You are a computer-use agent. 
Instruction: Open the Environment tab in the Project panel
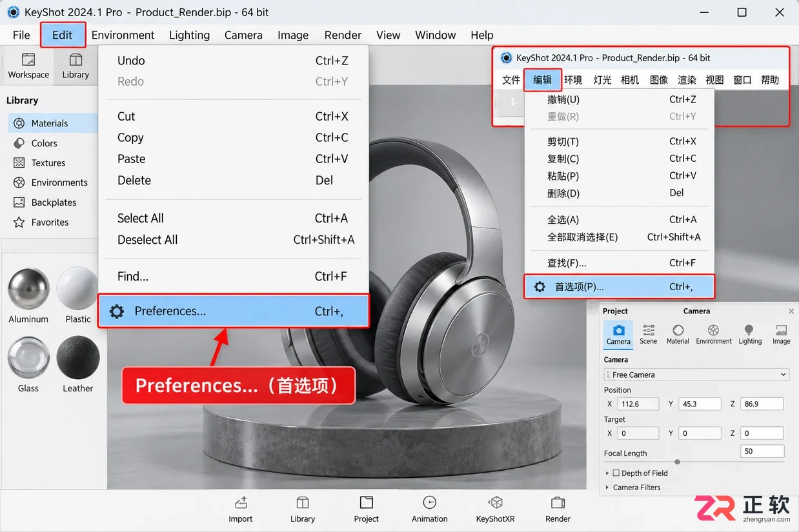(714, 335)
